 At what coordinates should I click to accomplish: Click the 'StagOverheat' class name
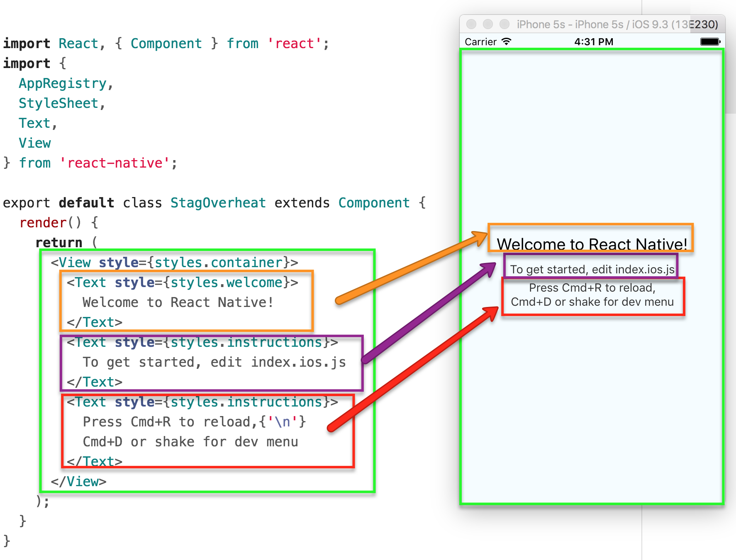[x=218, y=203]
